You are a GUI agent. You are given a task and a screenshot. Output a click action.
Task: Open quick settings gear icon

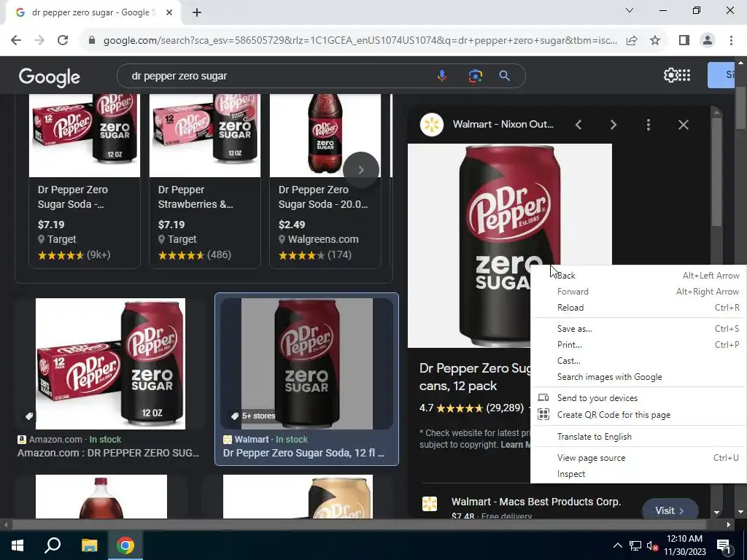(x=670, y=75)
